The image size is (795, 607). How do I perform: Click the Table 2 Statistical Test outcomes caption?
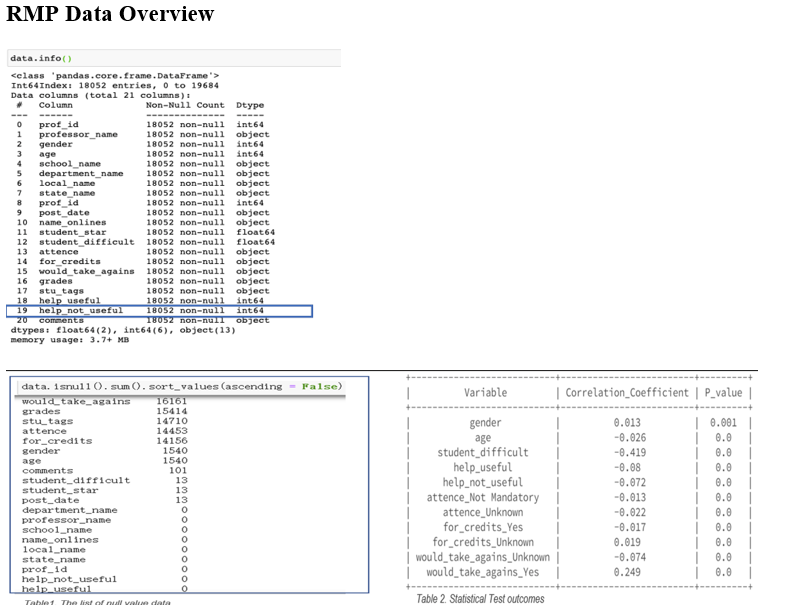pos(480,599)
